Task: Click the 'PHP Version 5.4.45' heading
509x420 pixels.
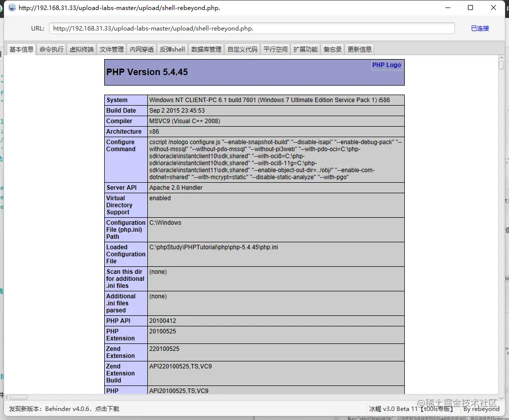Action: [x=147, y=72]
